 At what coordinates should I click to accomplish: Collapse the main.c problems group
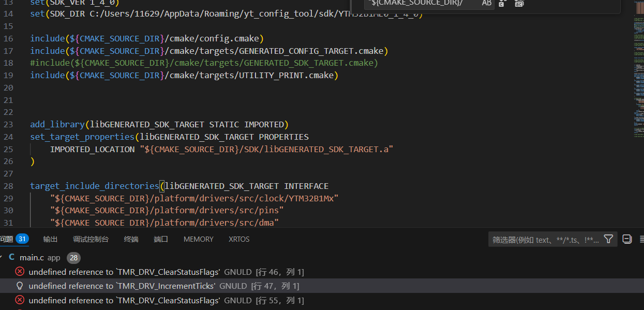(x=2, y=257)
